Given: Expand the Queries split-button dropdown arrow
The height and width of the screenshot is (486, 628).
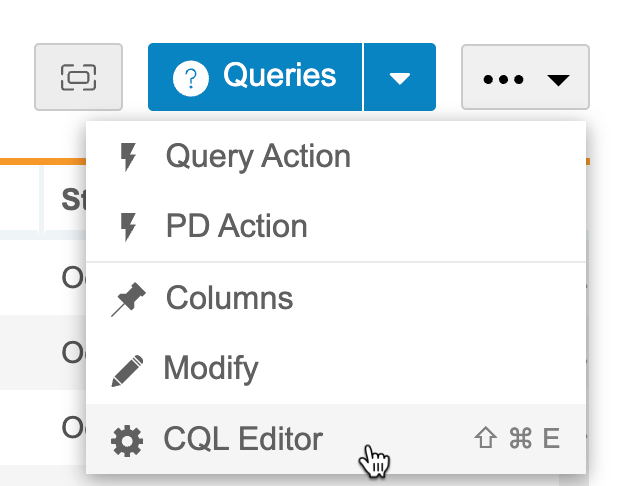Looking at the screenshot, I should (x=400, y=77).
